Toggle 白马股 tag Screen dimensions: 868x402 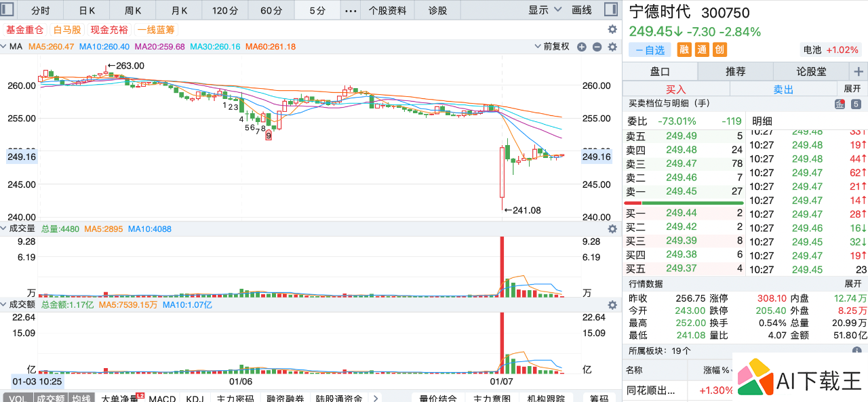pyautogui.click(x=67, y=30)
